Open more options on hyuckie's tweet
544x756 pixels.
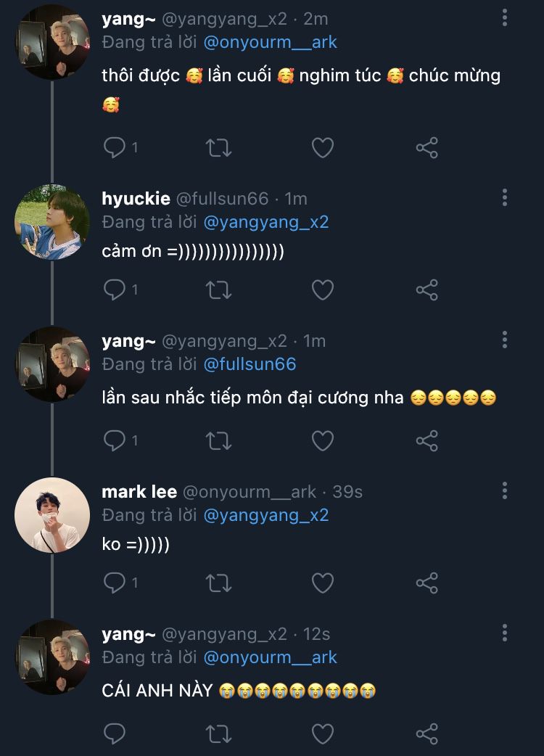(x=505, y=197)
